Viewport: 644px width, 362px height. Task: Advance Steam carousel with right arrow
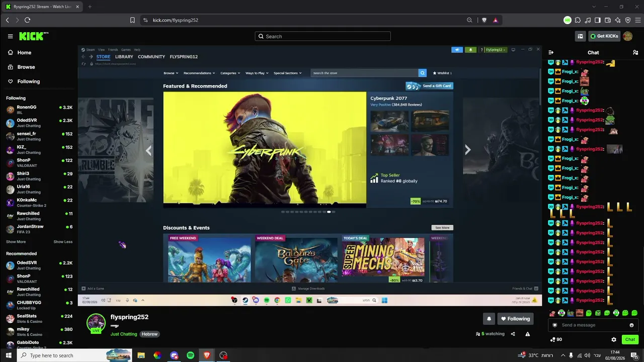tap(467, 150)
